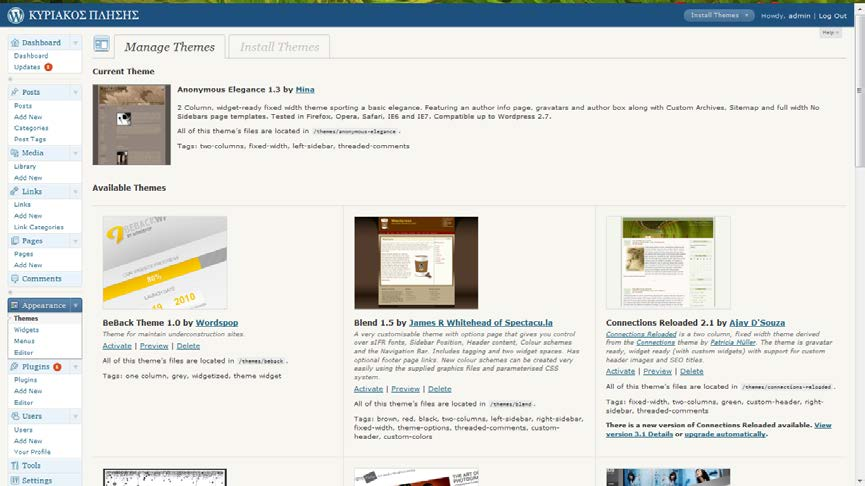Click the admin profile link
This screenshot has width=865, height=486.
799,15
